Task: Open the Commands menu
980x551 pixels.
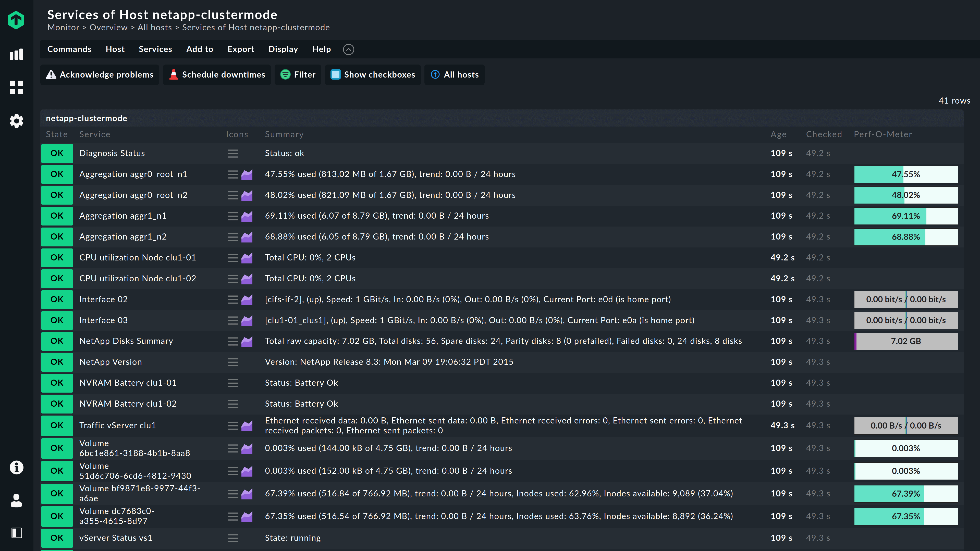Action: tap(69, 49)
